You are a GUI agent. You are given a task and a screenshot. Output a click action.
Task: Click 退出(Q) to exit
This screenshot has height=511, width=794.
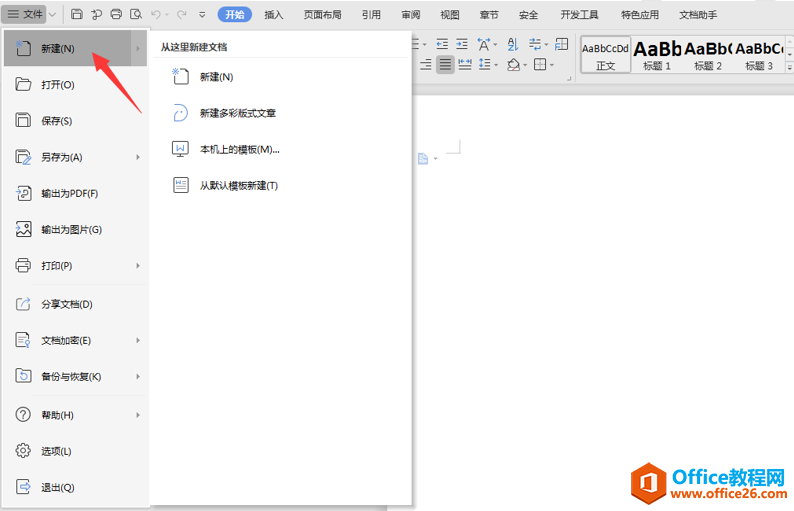point(75,488)
